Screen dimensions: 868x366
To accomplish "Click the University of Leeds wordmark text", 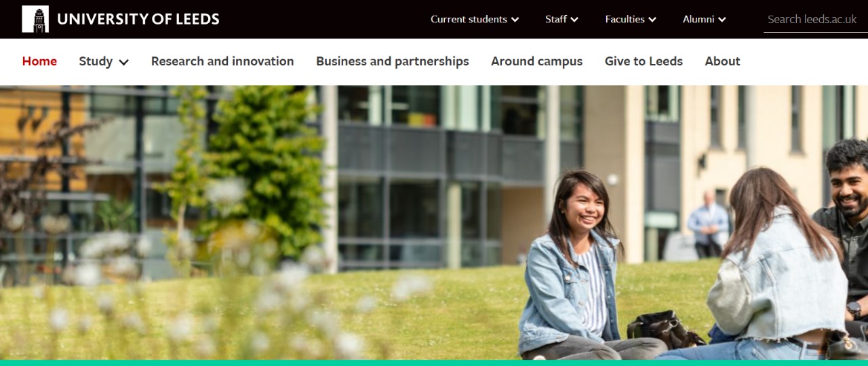I will tap(138, 19).
